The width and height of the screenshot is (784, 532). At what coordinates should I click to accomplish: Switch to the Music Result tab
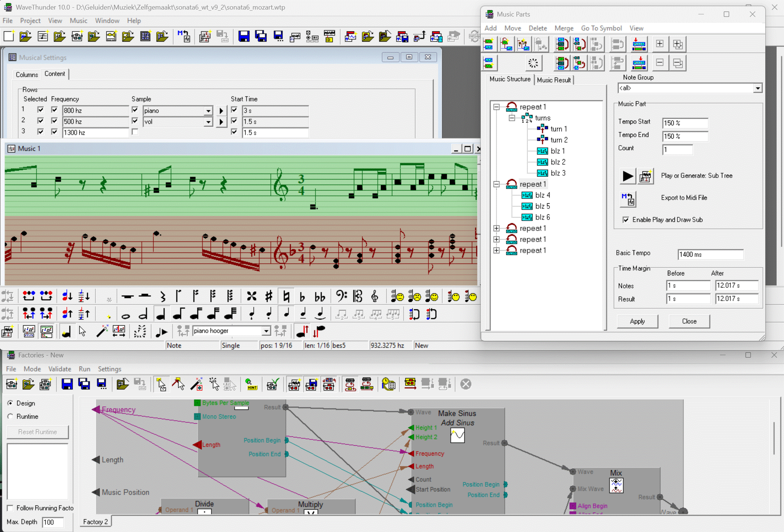click(554, 80)
